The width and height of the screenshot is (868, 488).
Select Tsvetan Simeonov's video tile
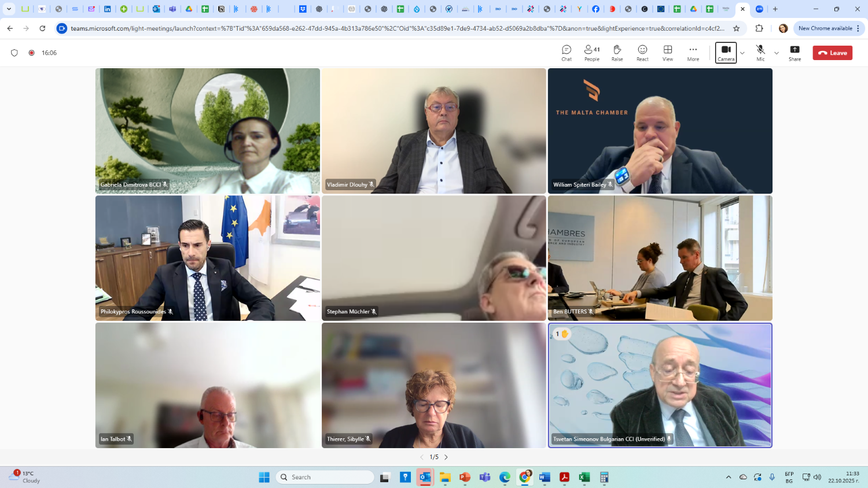coord(660,385)
